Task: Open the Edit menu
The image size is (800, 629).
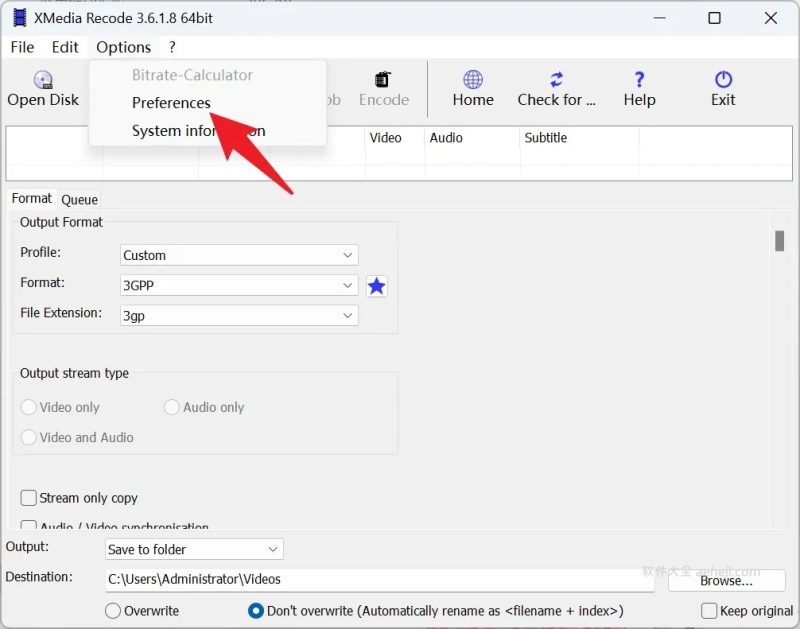Action: tap(65, 46)
